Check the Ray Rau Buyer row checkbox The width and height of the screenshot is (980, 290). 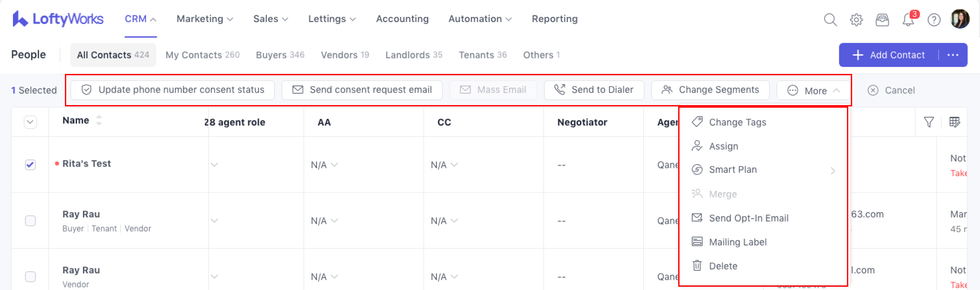point(31,221)
